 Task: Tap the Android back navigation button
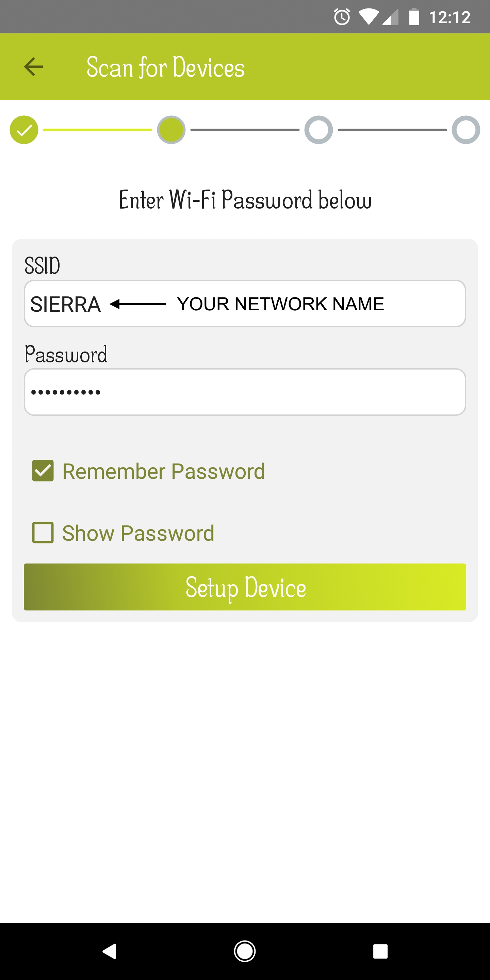109,951
